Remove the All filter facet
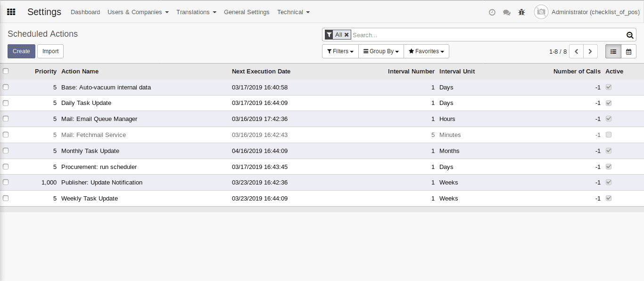The image size is (644, 281). (347, 34)
